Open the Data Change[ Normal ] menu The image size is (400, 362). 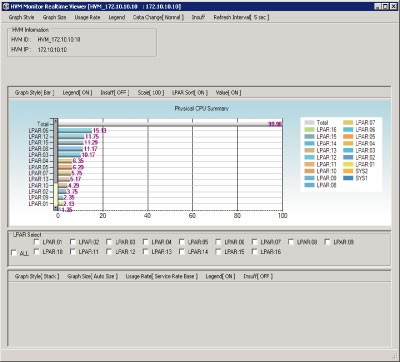tap(158, 17)
